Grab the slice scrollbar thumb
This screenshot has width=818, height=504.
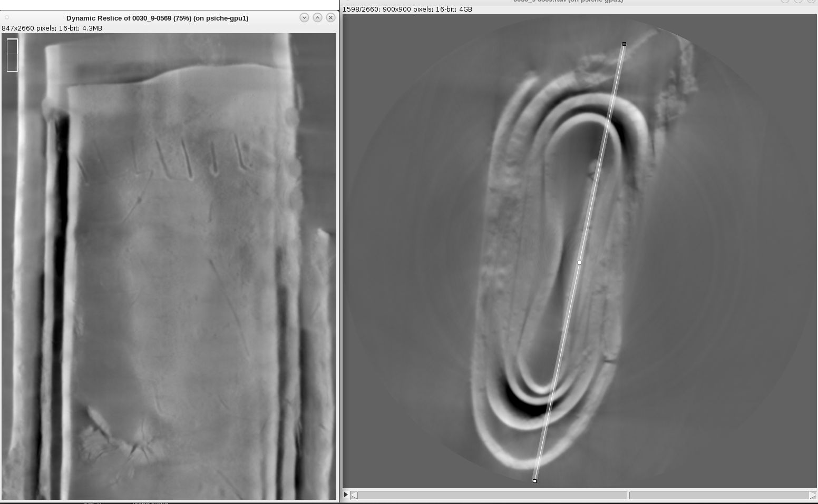[x=628, y=495]
